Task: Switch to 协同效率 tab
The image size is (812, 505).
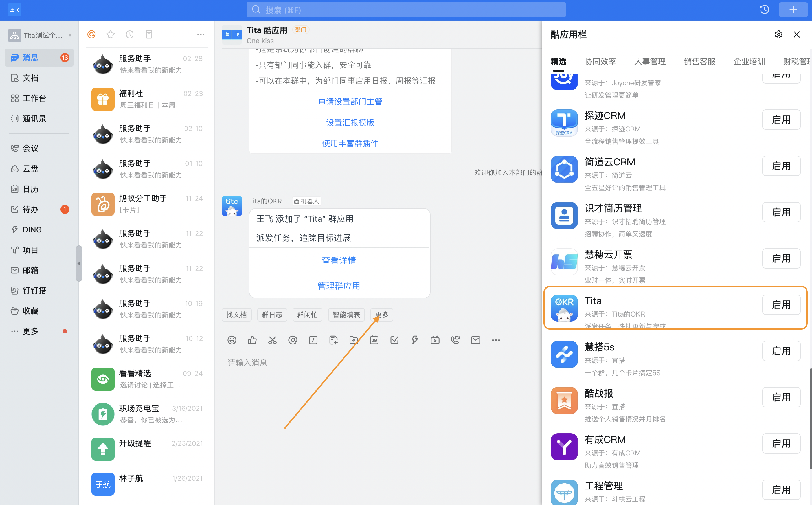Action: (600, 62)
